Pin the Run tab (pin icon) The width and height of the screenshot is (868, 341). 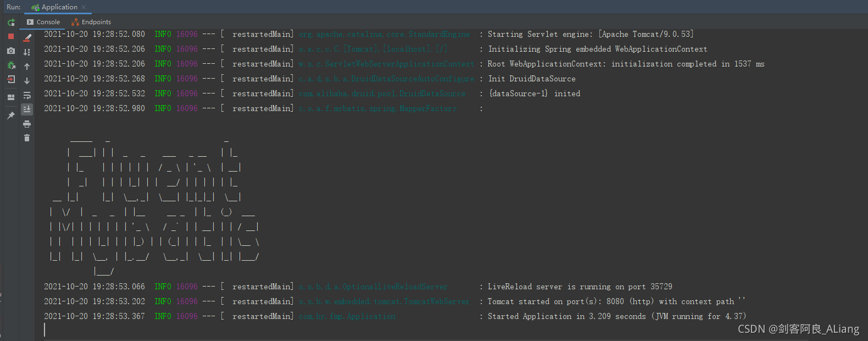click(x=11, y=116)
